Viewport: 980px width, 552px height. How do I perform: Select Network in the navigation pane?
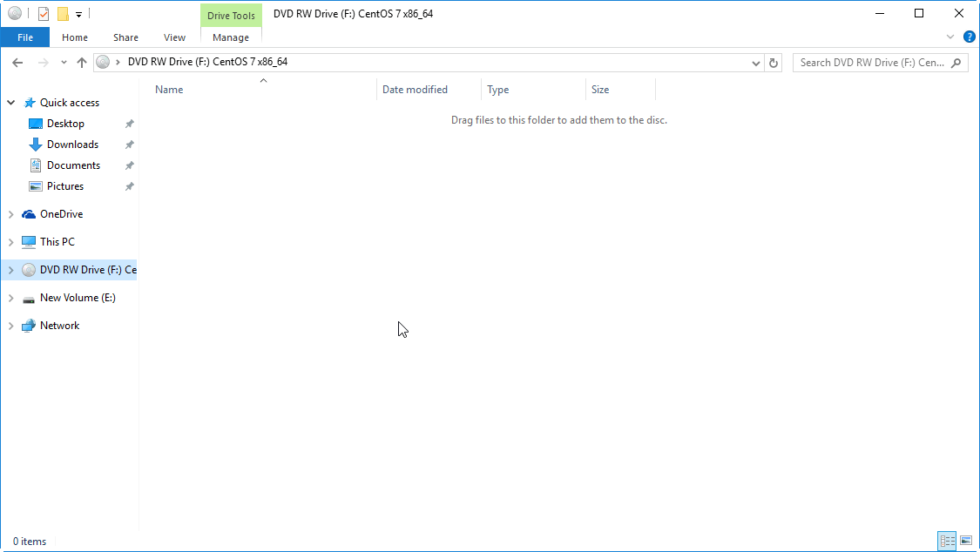[x=59, y=326]
